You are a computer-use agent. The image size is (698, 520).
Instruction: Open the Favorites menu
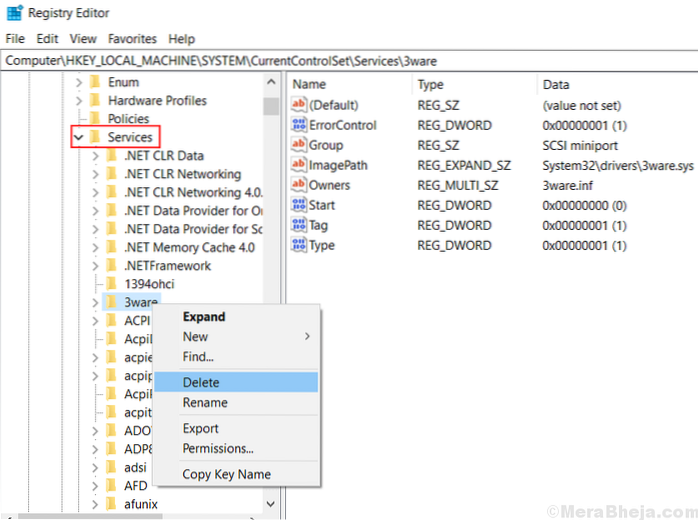pyautogui.click(x=133, y=39)
